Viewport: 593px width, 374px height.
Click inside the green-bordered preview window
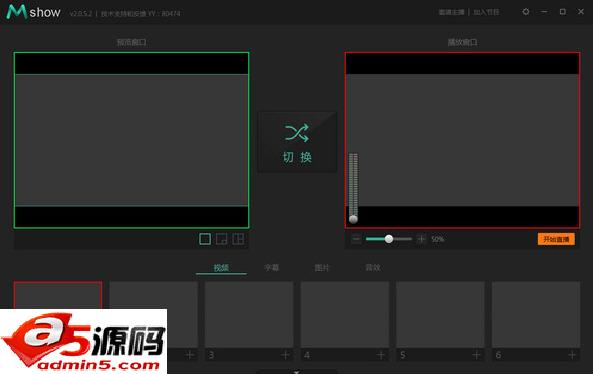(x=131, y=140)
